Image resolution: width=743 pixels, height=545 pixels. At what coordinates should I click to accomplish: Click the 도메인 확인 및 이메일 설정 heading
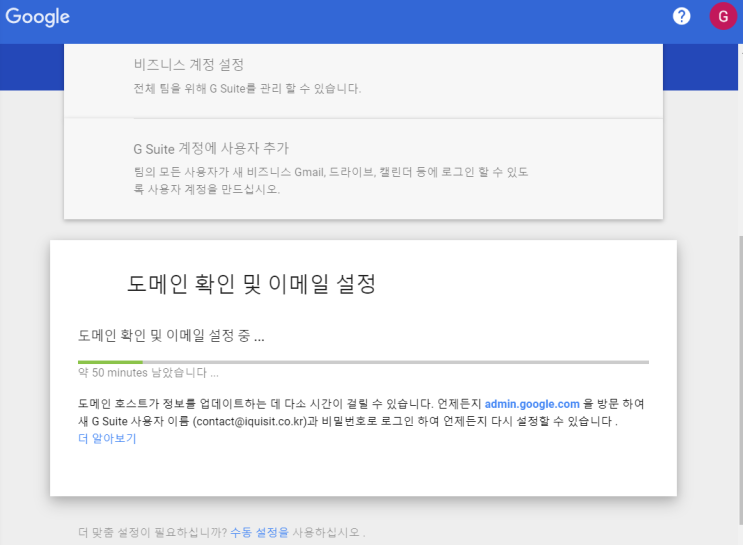(x=252, y=284)
